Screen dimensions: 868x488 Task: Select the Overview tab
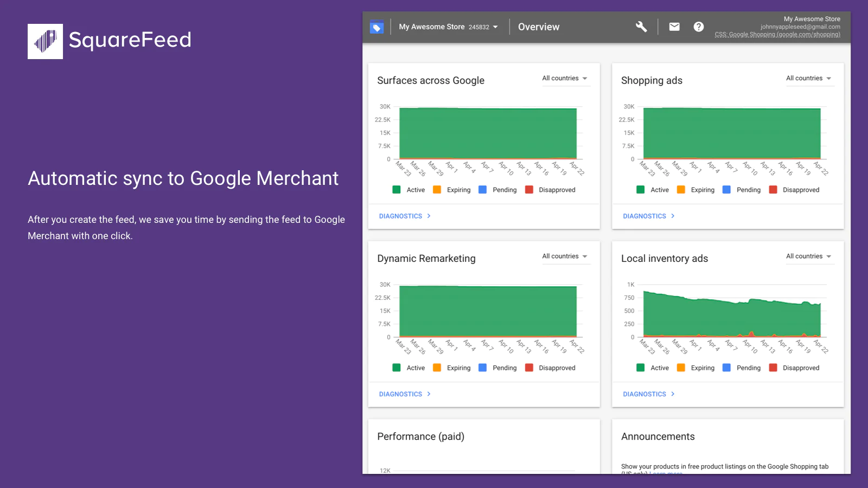coord(538,27)
